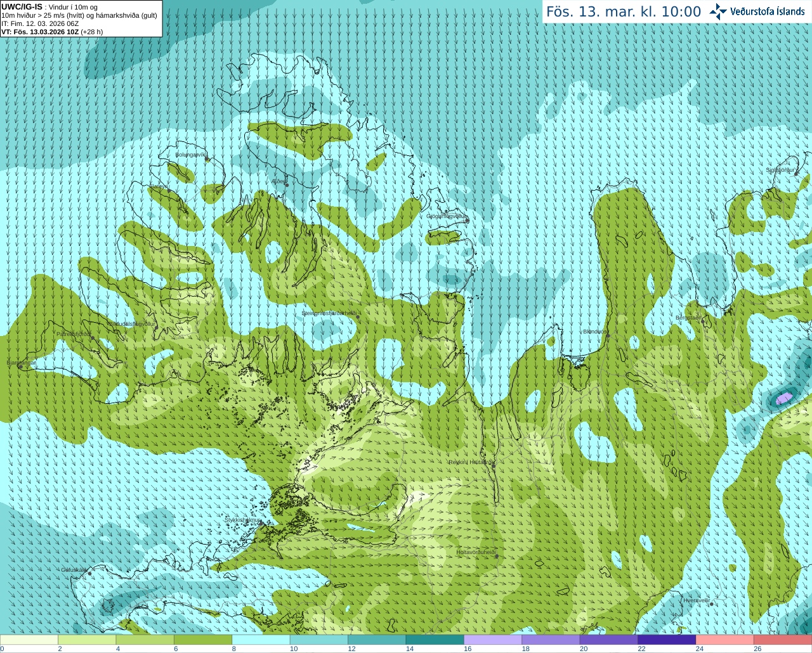Click the 'UWC/IG-IS' model title text
Screen dimensions: 812x653
[x=22, y=7]
